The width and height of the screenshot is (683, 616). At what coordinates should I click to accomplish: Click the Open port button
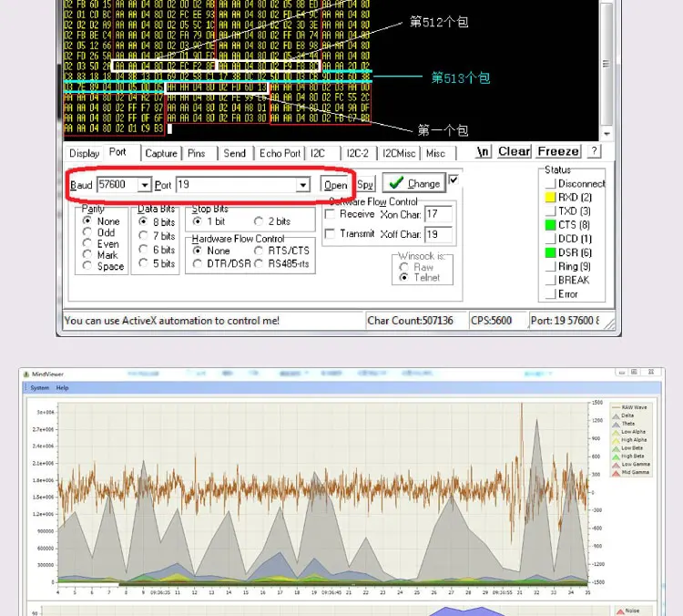pos(335,184)
